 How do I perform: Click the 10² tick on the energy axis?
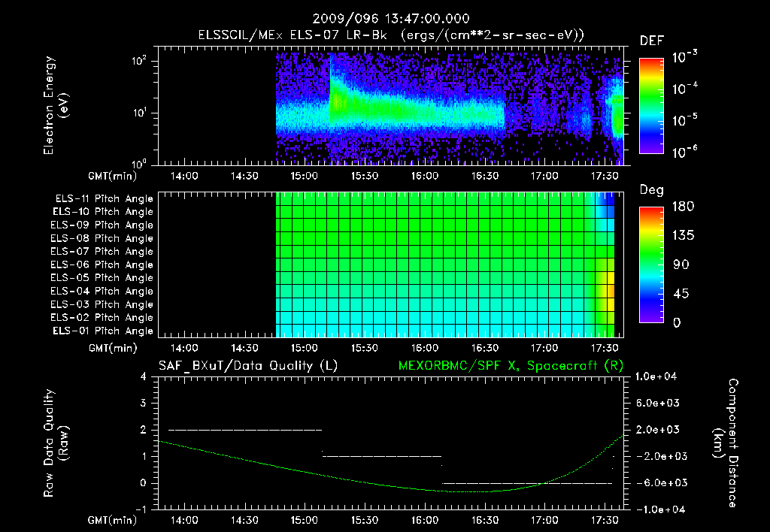click(x=139, y=61)
